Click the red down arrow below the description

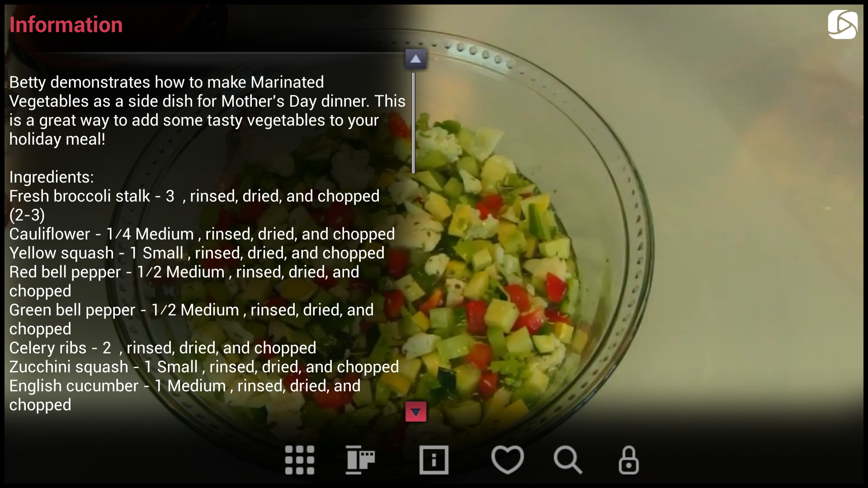415,412
